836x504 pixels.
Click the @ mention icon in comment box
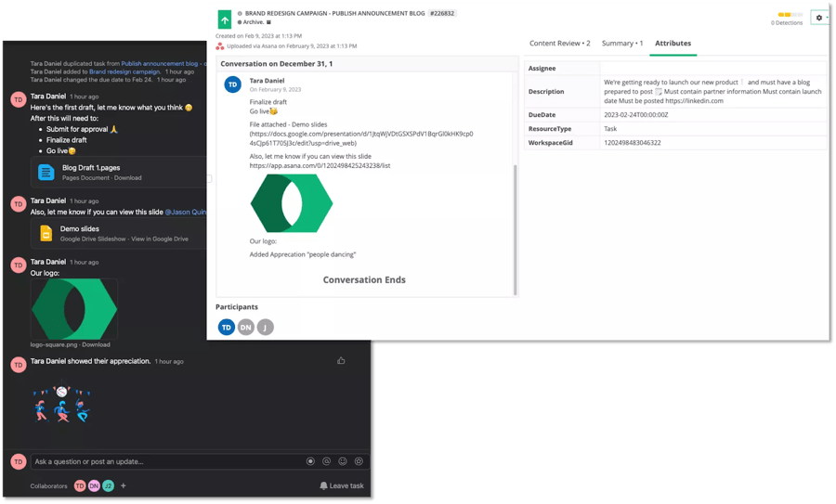[x=326, y=461]
